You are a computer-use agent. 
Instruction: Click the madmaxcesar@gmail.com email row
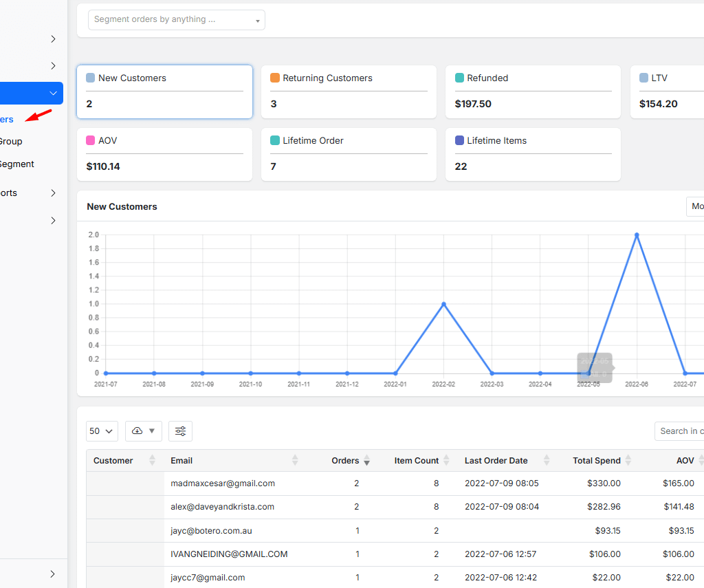pyautogui.click(x=223, y=483)
